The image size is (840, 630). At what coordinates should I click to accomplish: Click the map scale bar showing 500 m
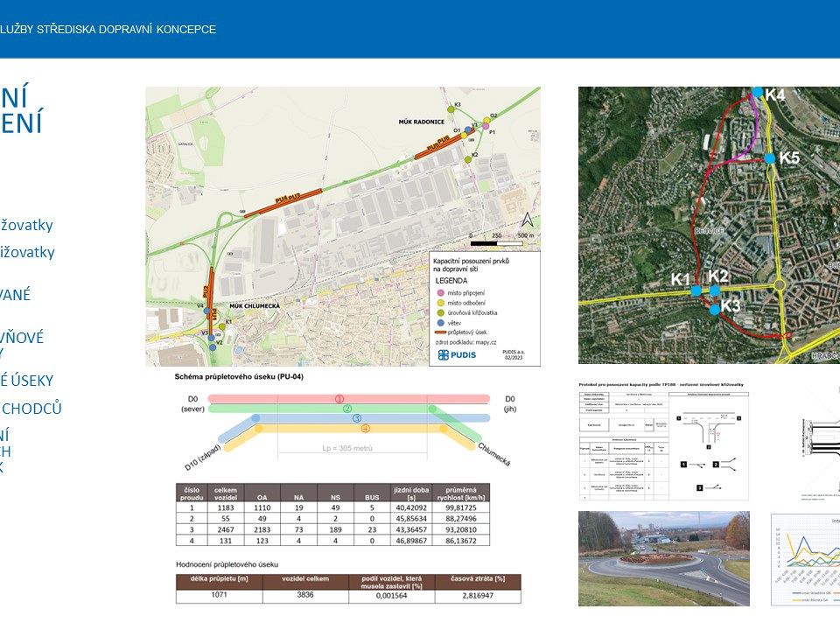[x=497, y=243]
